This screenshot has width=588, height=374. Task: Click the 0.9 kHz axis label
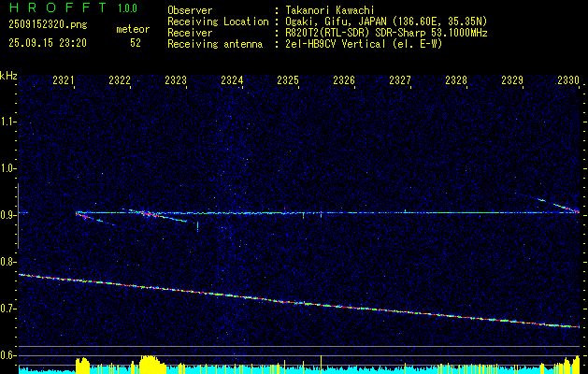click(x=8, y=215)
